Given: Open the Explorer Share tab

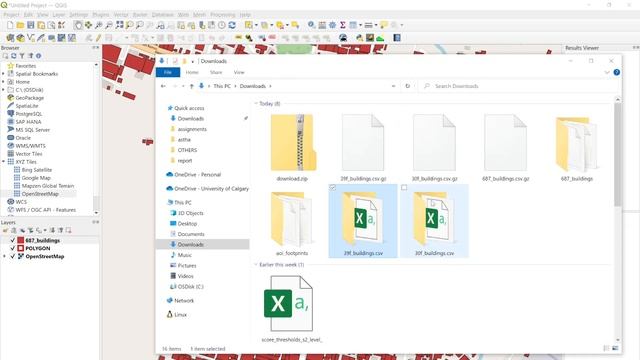Looking at the screenshot, I should pos(216,72).
